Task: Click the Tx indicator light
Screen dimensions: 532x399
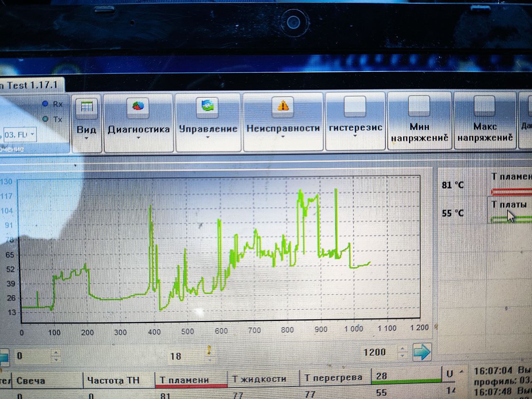Action: (x=46, y=119)
